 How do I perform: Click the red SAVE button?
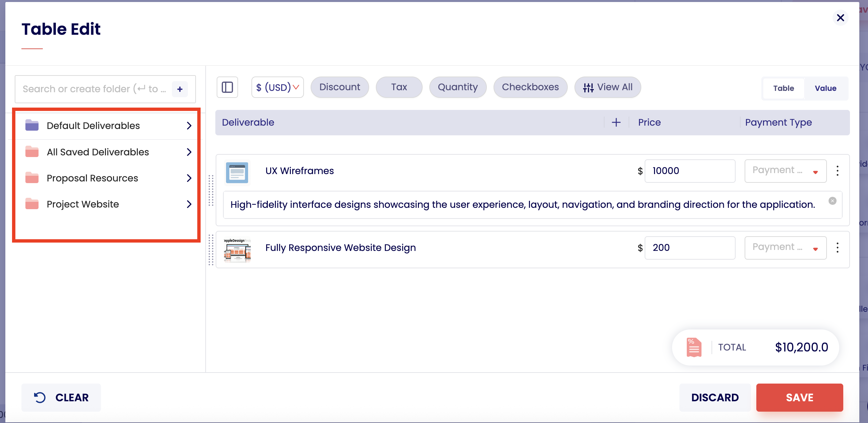tap(799, 397)
